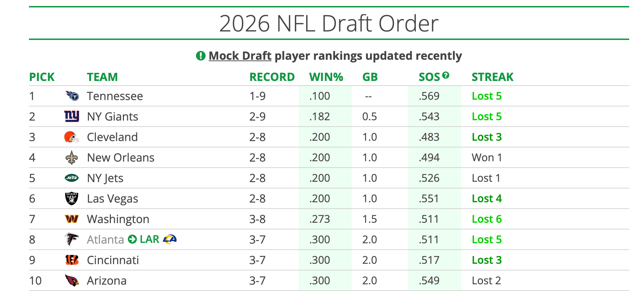Click the Las Vegas Raiders shield icon
The image size is (644, 291).
pos(72,198)
